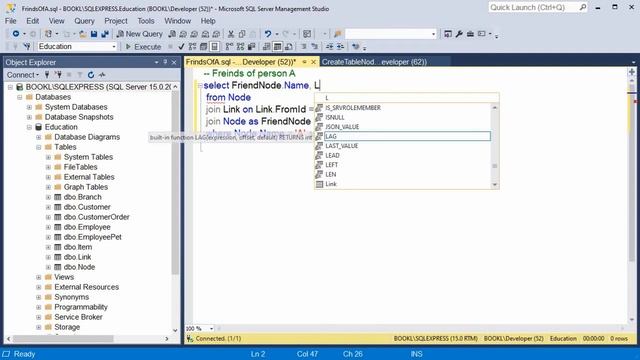Click the Object Explorer horizontal scrollbar
This screenshot has width=640, height=360.
point(63,339)
